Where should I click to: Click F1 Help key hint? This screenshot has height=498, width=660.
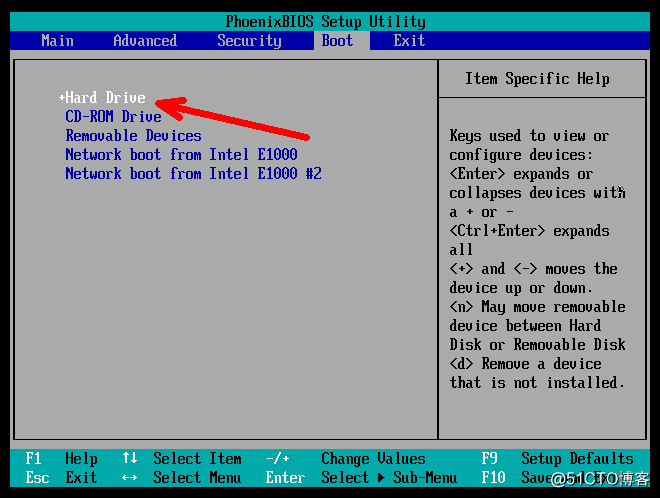(x=61, y=458)
